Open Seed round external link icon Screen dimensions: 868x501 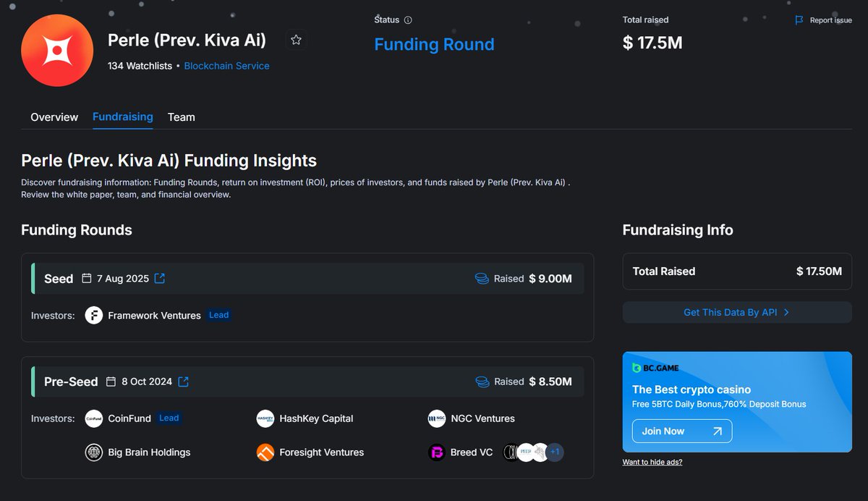[160, 278]
